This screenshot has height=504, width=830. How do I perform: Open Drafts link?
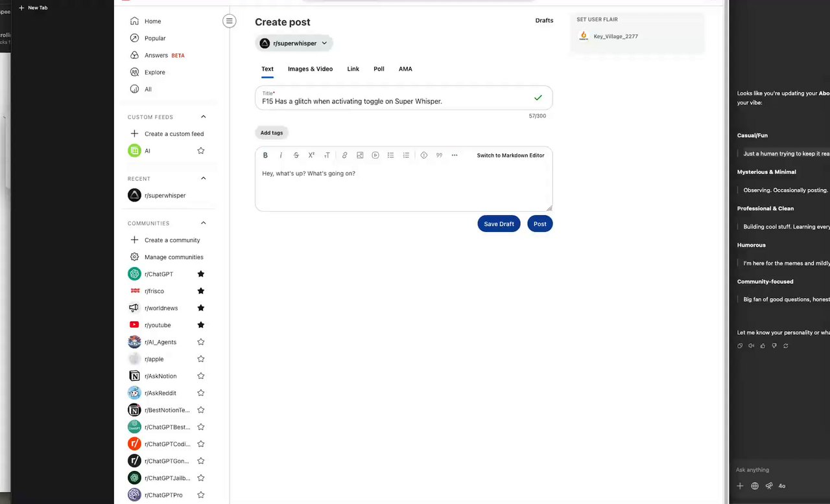point(544,21)
